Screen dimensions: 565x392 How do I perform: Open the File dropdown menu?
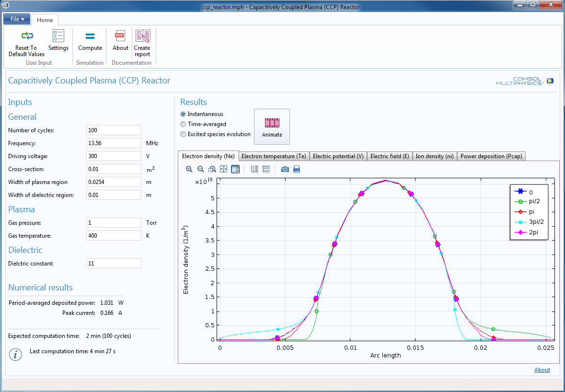pyautogui.click(x=17, y=19)
